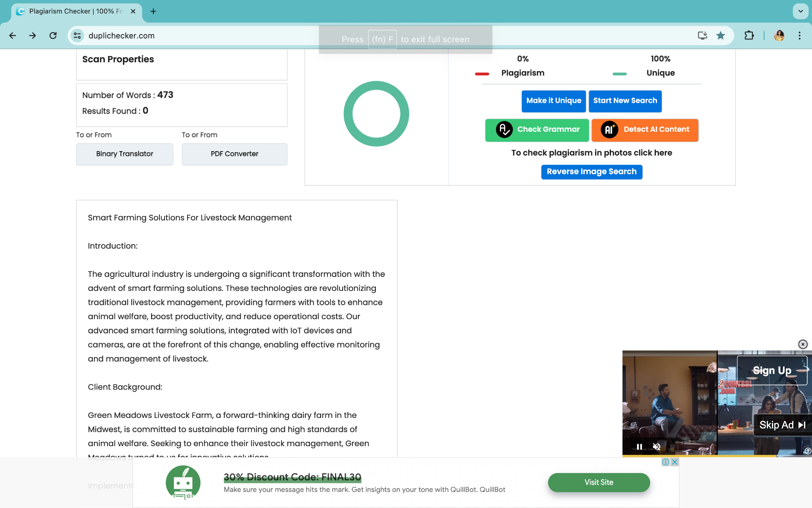The image size is (812, 508).
Task: Click the QuillBot robot logo in the ad
Action: tap(183, 482)
